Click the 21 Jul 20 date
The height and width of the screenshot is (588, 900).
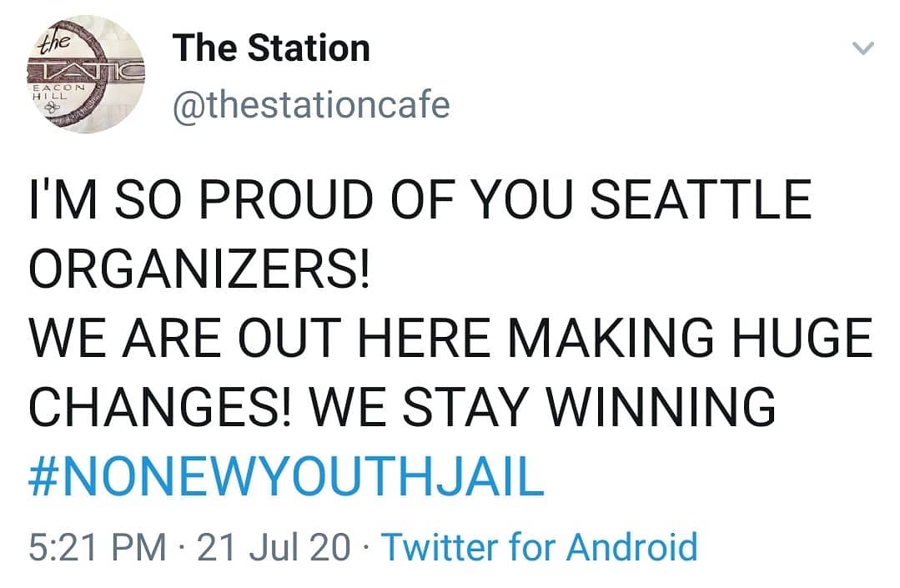(274, 547)
